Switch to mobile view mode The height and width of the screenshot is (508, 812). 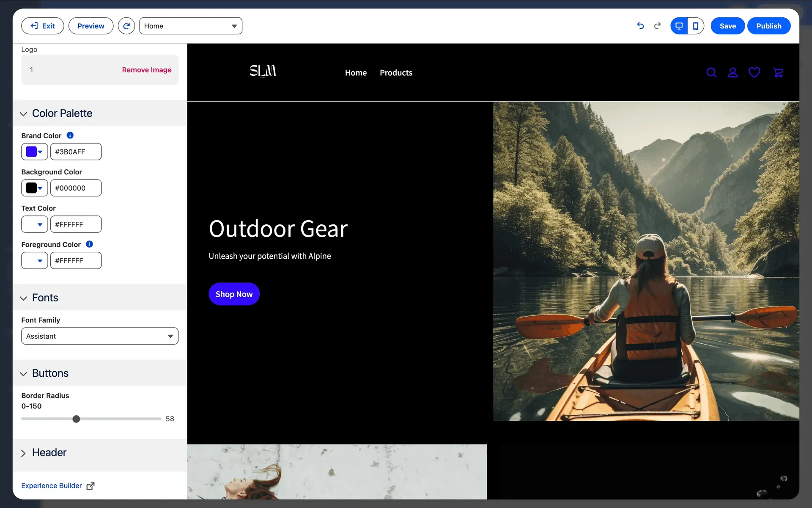(696, 26)
